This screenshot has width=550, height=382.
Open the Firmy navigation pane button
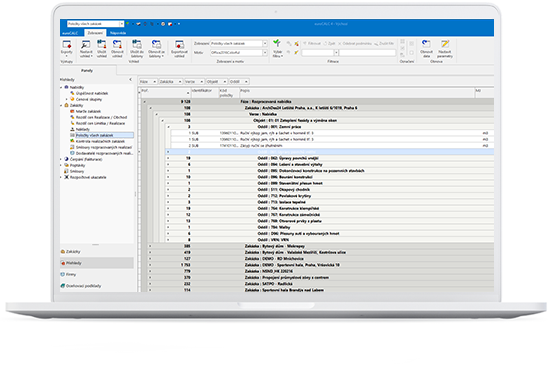tap(97, 274)
